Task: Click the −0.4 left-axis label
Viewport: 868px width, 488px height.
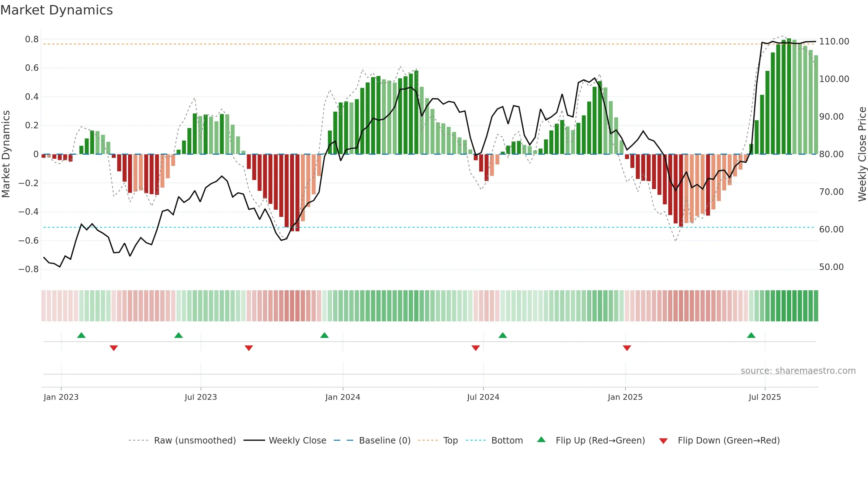Action: 29,211
